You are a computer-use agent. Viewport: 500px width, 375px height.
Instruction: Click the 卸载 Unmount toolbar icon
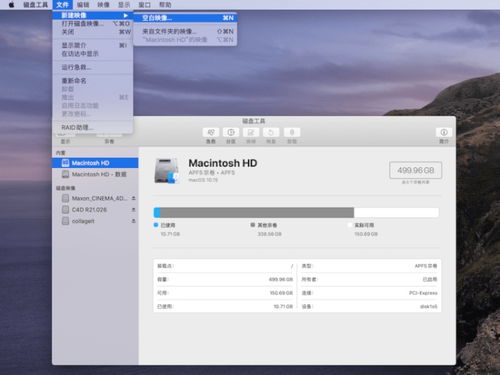pyautogui.click(x=292, y=132)
